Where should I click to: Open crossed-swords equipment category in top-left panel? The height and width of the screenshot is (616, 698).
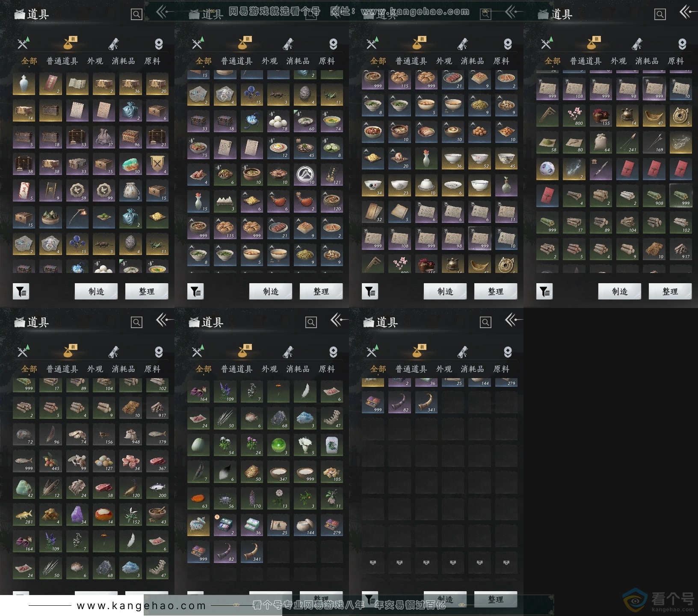pyautogui.click(x=23, y=43)
